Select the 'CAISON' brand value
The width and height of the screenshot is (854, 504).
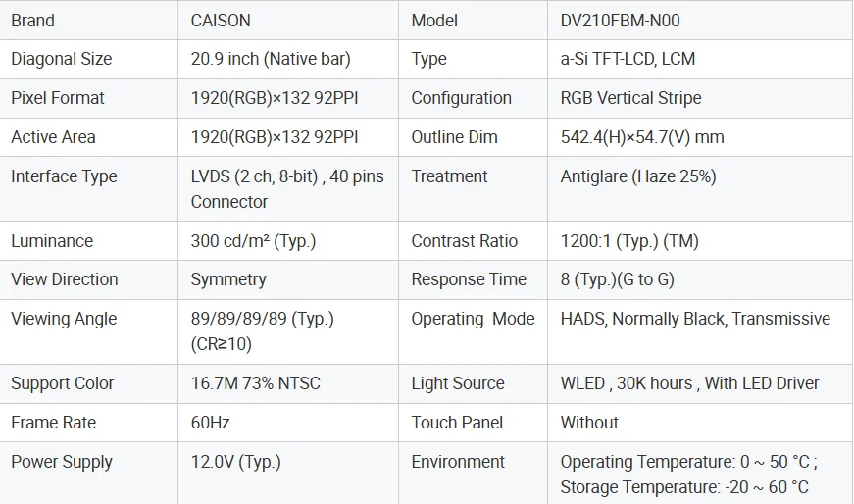point(221,21)
